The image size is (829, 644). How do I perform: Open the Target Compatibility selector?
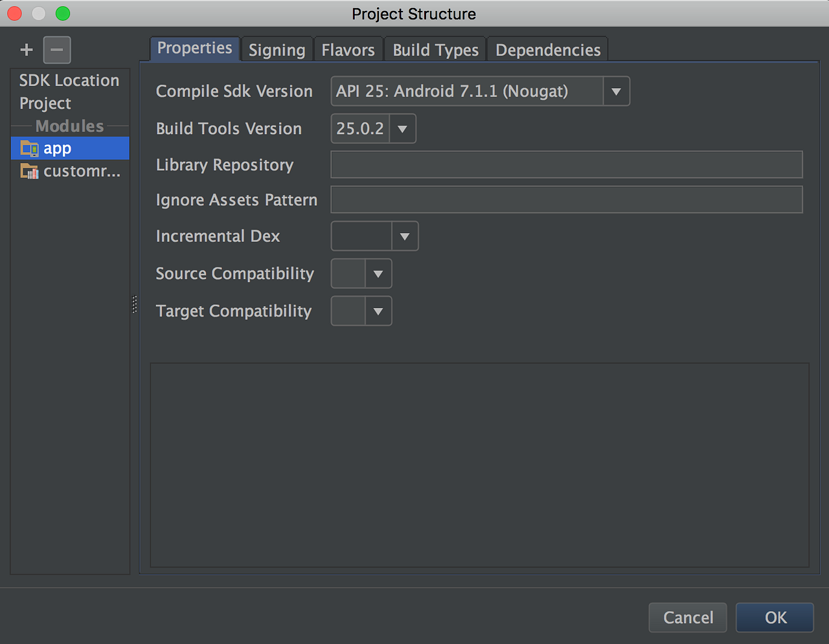click(x=379, y=311)
